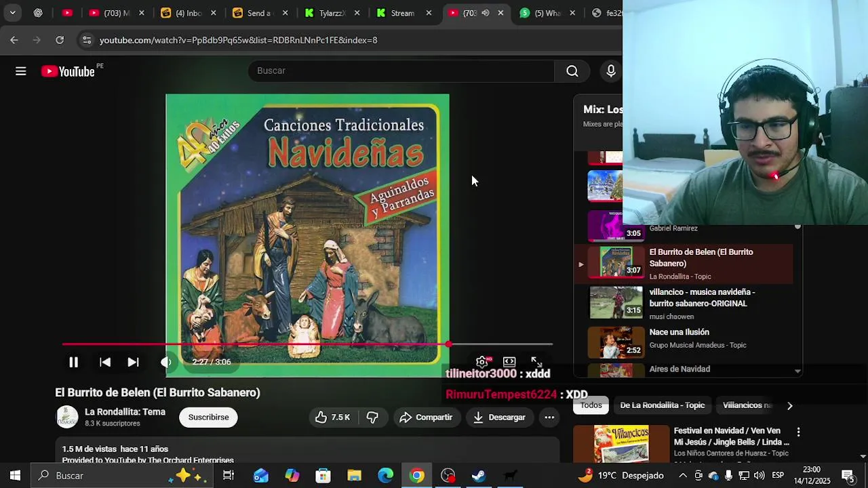The width and height of the screenshot is (868, 488).
Task: Like the video (7.5 K)
Action: 332,418
